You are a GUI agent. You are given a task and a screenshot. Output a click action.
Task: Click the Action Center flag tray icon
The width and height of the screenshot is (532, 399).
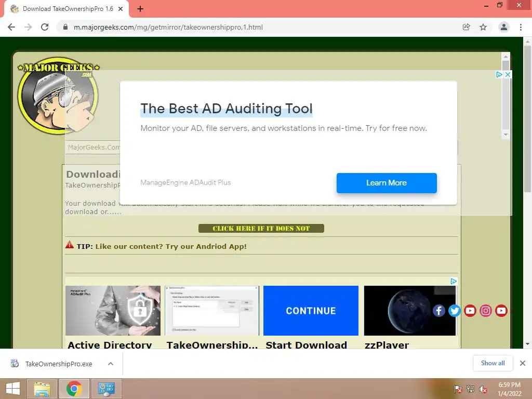coord(458,389)
